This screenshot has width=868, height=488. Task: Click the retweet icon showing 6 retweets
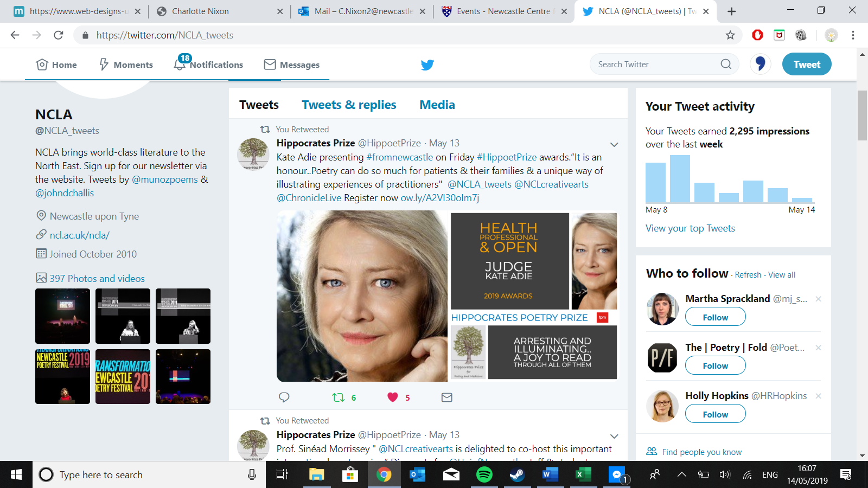pyautogui.click(x=339, y=397)
